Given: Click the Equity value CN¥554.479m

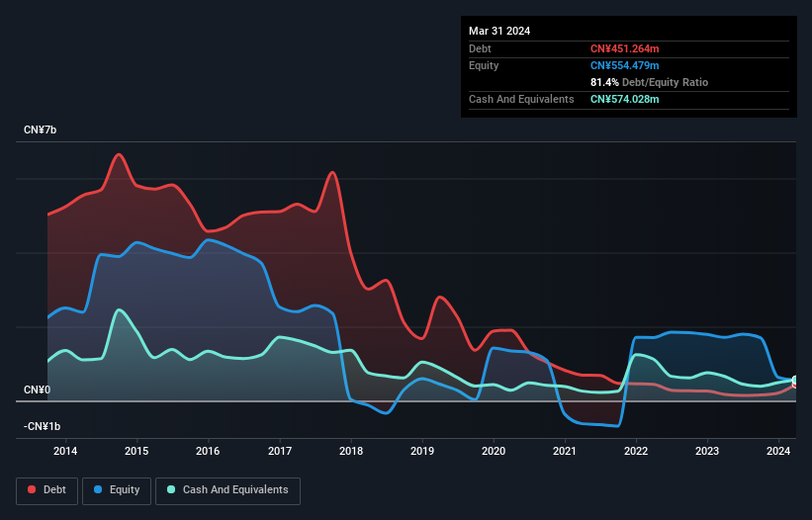Looking at the screenshot, I should (624, 65).
